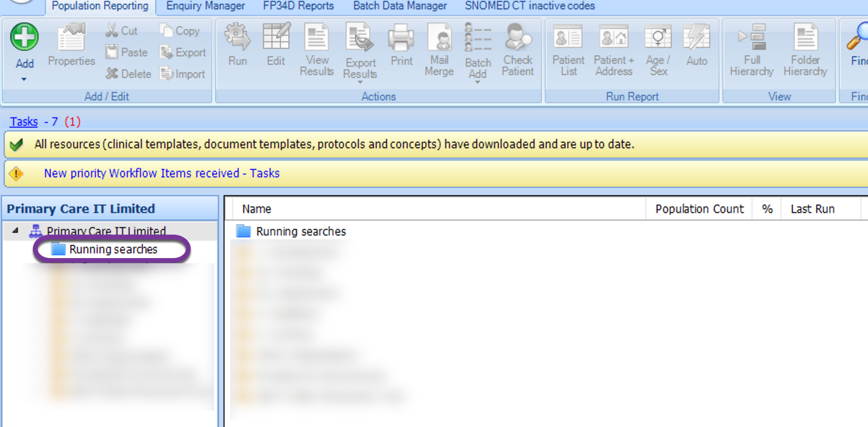Click the green Add plus icon
868x427 pixels.
coord(24,37)
